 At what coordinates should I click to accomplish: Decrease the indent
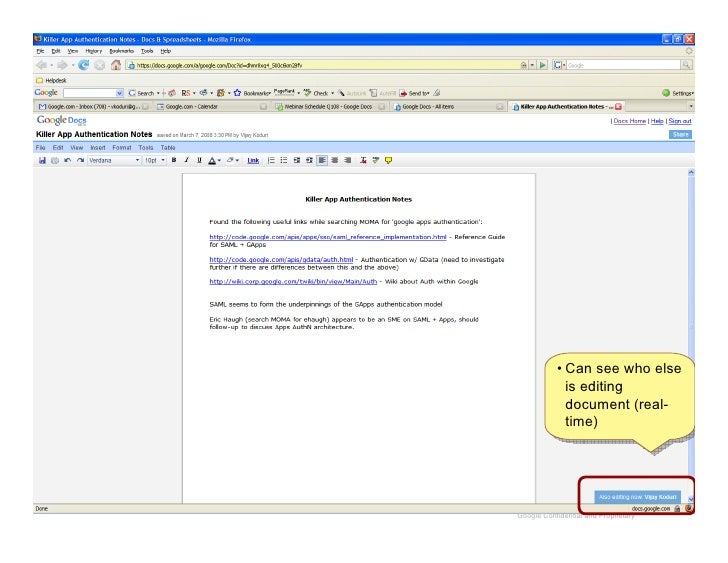(297, 161)
